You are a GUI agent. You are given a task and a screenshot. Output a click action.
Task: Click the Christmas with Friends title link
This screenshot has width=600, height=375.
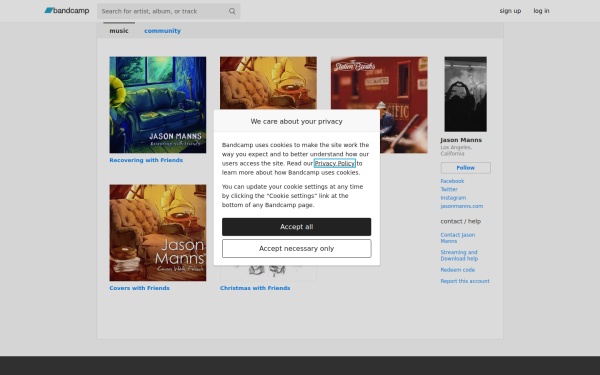click(x=255, y=288)
